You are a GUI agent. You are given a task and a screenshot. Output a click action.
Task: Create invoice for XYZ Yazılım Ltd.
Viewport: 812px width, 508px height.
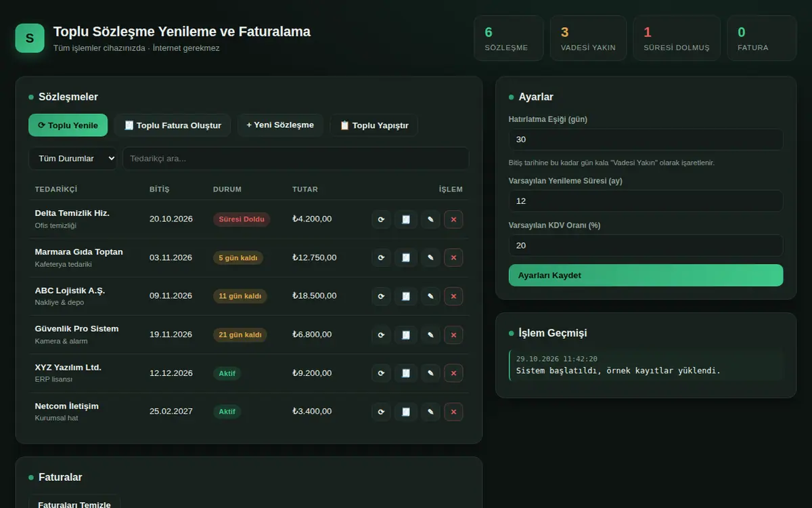coord(406,373)
